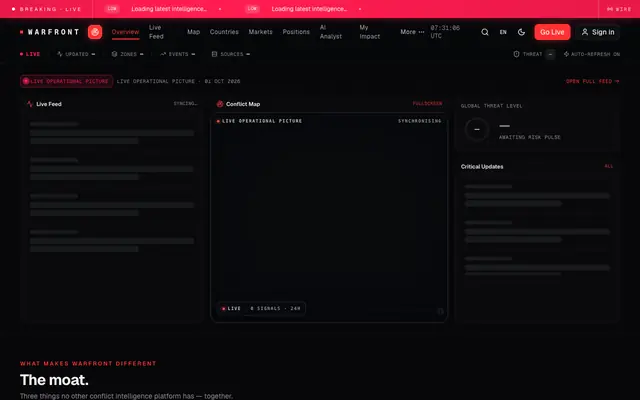The height and width of the screenshot is (400, 640).
Task: Click the LIVE OPERATIONAL PICTURE red pill badge
Action: pos(67,81)
